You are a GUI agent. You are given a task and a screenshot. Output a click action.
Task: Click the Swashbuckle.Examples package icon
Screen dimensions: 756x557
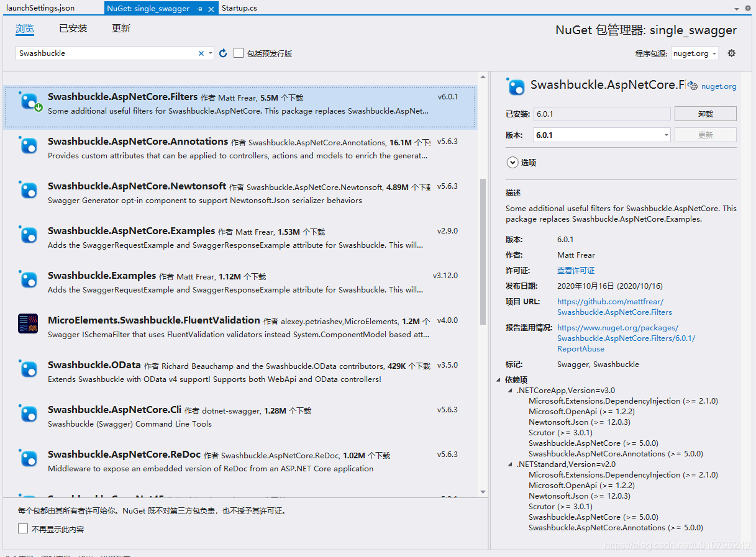click(x=28, y=279)
